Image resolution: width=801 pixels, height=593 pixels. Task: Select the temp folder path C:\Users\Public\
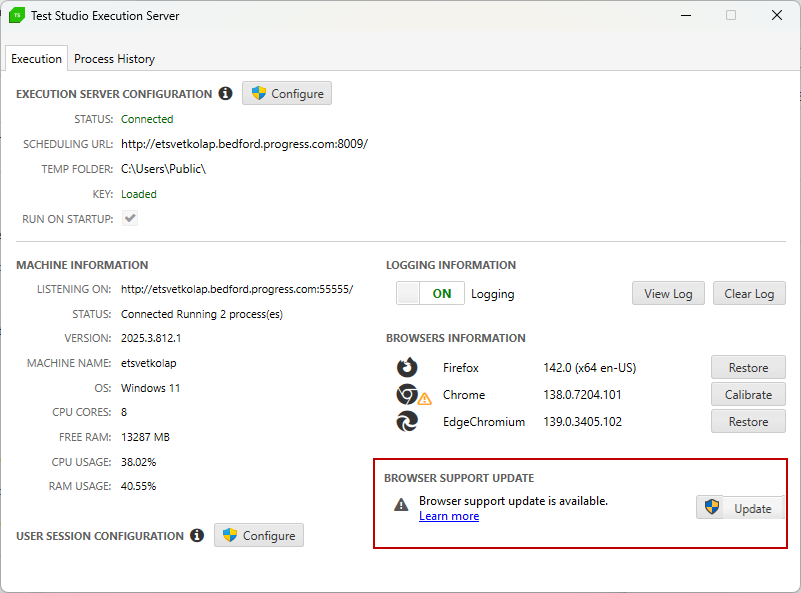163,169
